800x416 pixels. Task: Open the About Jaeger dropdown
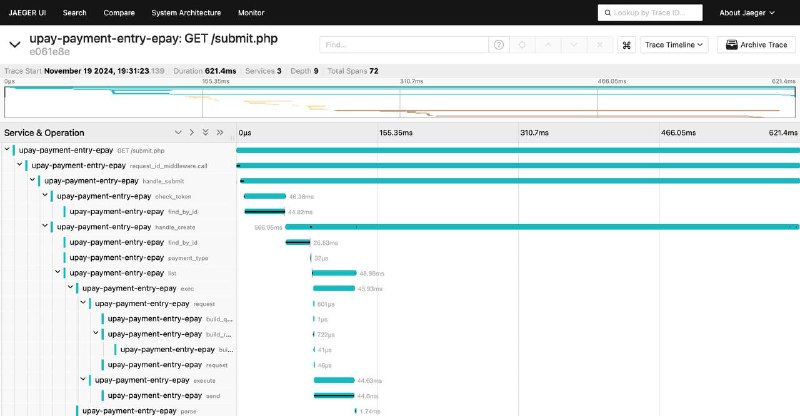(747, 13)
